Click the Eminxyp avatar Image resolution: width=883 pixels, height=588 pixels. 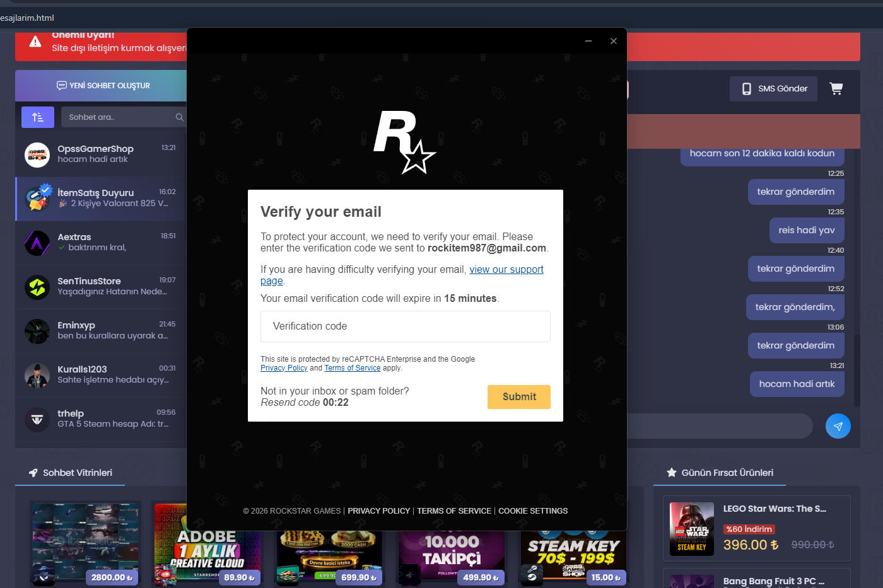click(x=37, y=331)
